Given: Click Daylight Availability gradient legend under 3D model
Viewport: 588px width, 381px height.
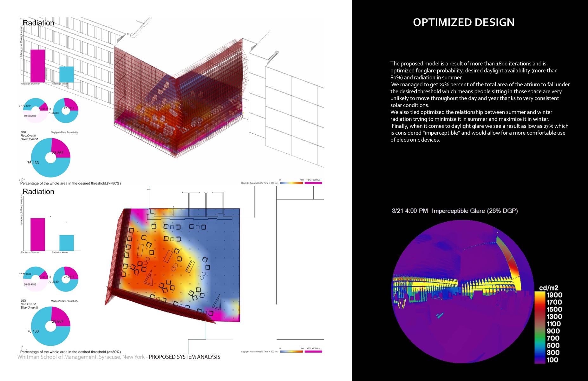Looking at the screenshot, I should click(291, 183).
